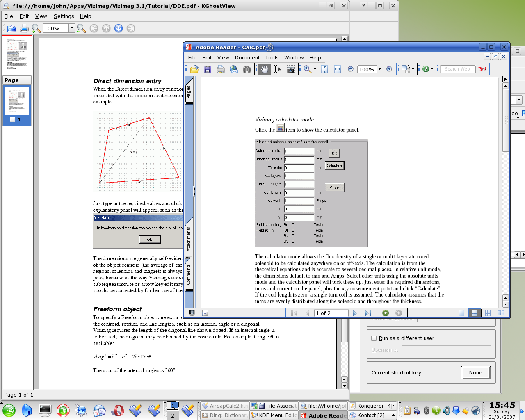Launch the terminal from KDE panel
Image resolution: width=525 pixels, height=420 pixels.
coord(45,411)
